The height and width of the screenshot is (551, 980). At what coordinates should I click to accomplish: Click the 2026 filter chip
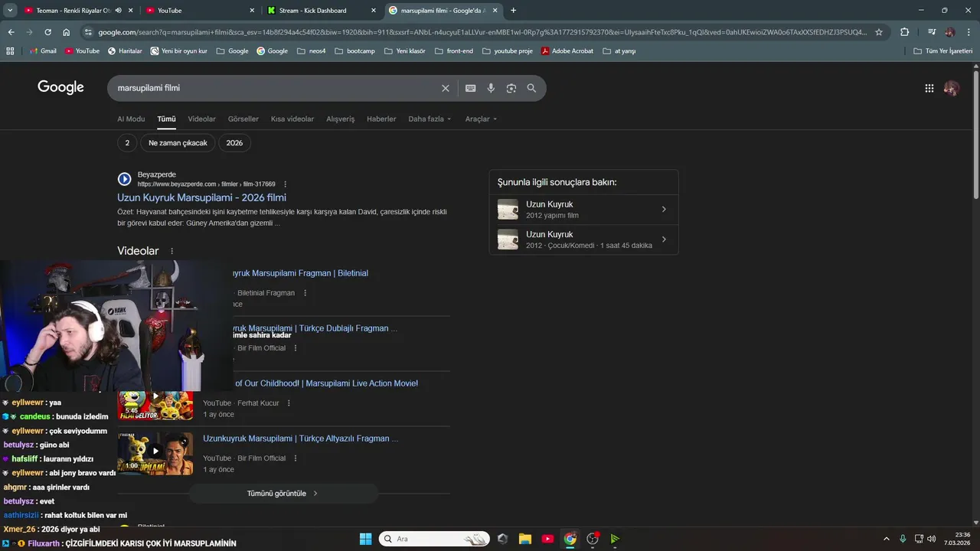[234, 143]
